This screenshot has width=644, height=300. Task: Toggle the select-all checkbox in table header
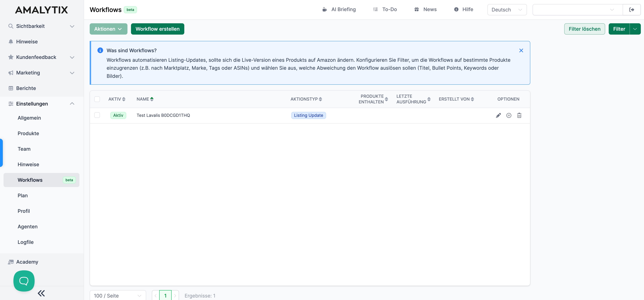pyautogui.click(x=97, y=99)
